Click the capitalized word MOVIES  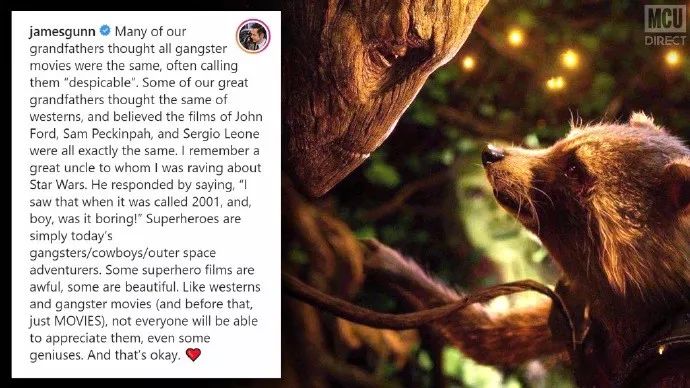coord(77,321)
